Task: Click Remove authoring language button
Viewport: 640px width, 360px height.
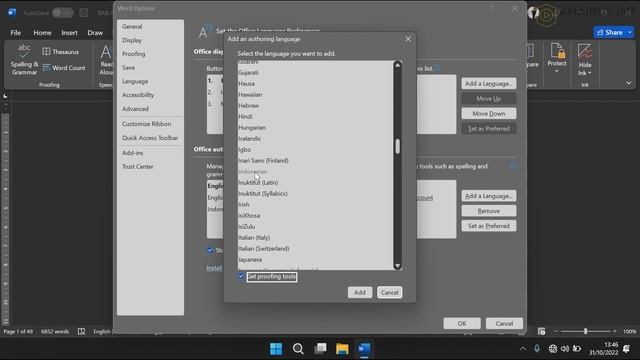Action: [489, 211]
